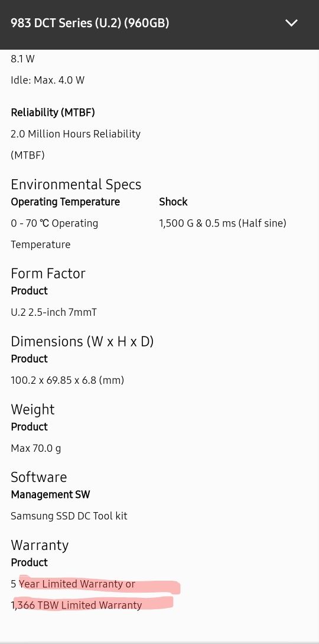The image size is (319, 644).
Task: Click the Form Factor heading
Action: tap(48, 274)
